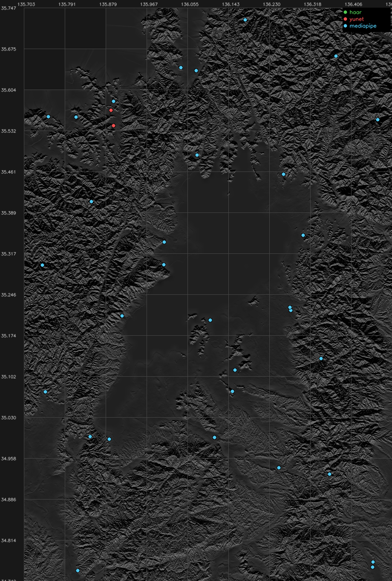Select the upper red yunet point on the map
The image size is (392, 581).
(x=111, y=110)
